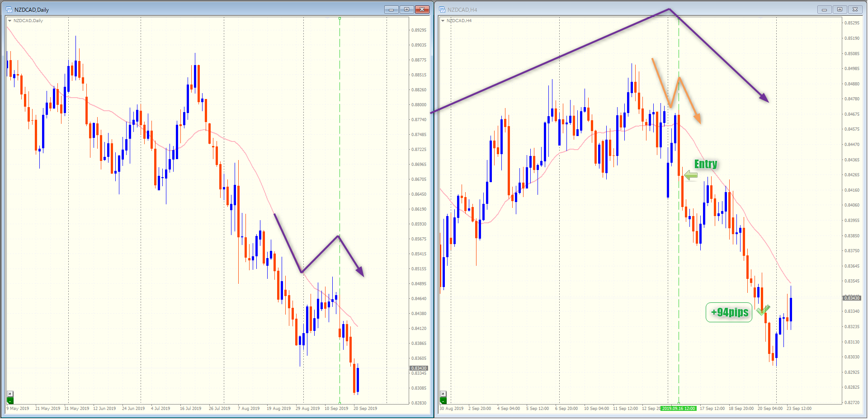
Task: Click green minus box in Daily chart corner
Action: [10, 400]
